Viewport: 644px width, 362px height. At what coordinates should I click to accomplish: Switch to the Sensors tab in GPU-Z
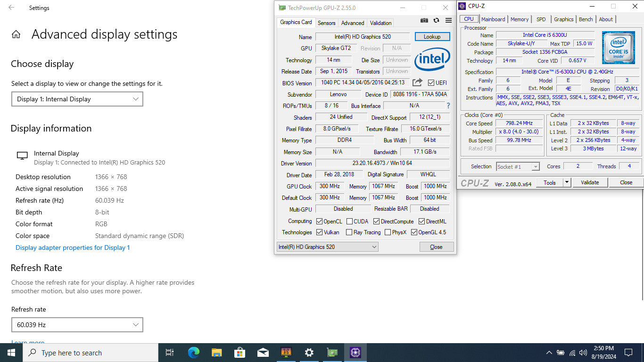coord(326,23)
